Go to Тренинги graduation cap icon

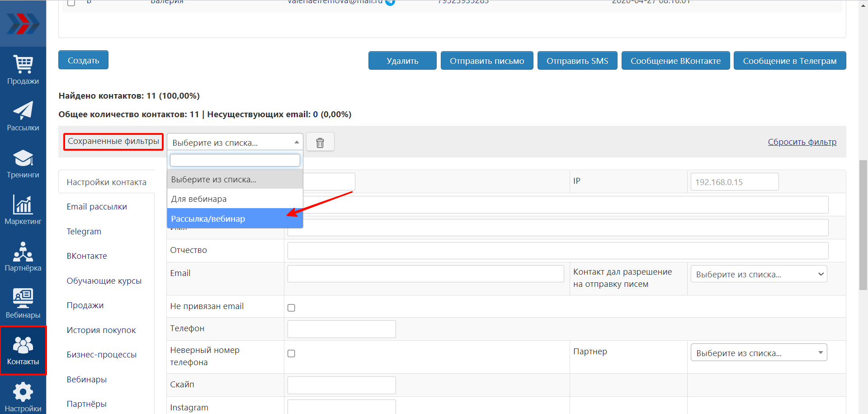23,163
